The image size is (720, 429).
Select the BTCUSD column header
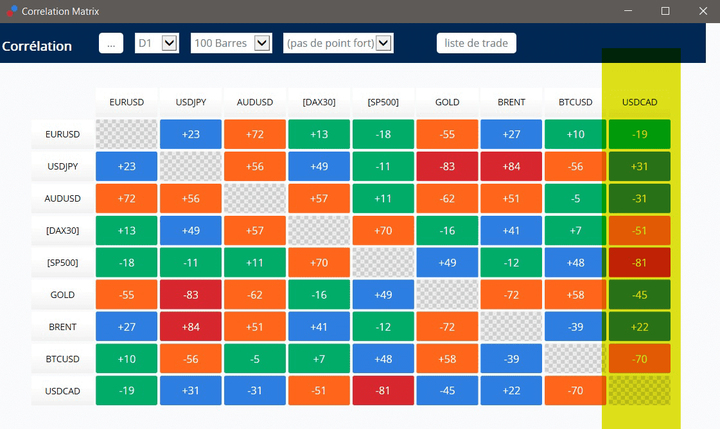coord(575,102)
